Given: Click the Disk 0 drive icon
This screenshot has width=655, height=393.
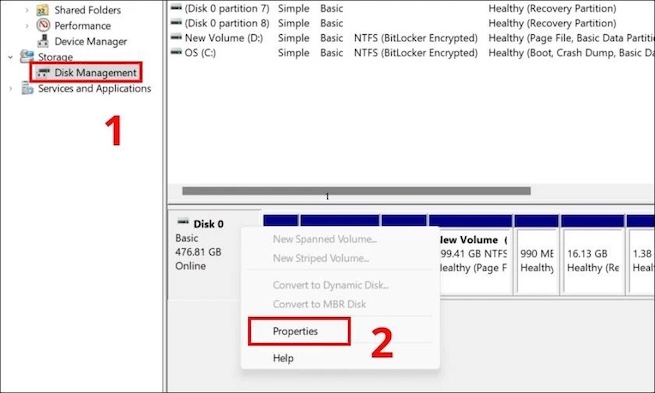Looking at the screenshot, I should click(183, 222).
